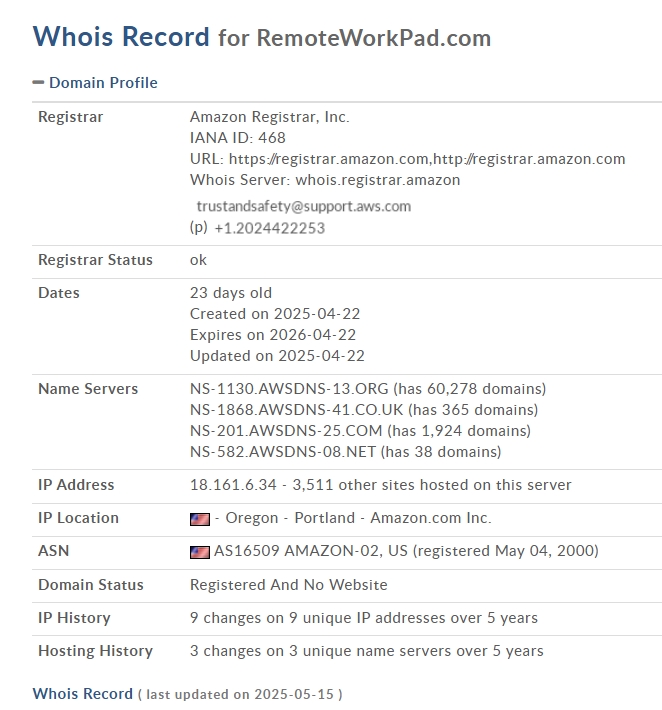The height and width of the screenshot is (710, 662).
Task: Select the IANA ID: 468 line
Action: tap(238, 138)
